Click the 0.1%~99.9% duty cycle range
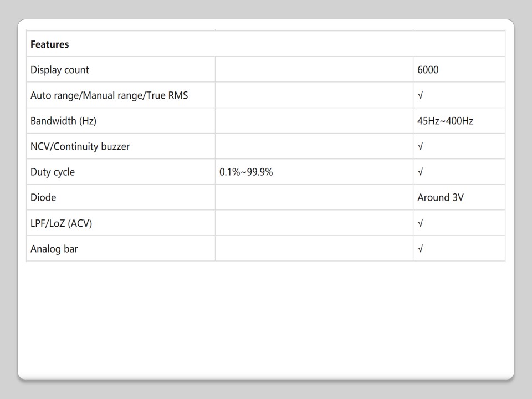Screen dimensions: 532x399 coord(246,172)
